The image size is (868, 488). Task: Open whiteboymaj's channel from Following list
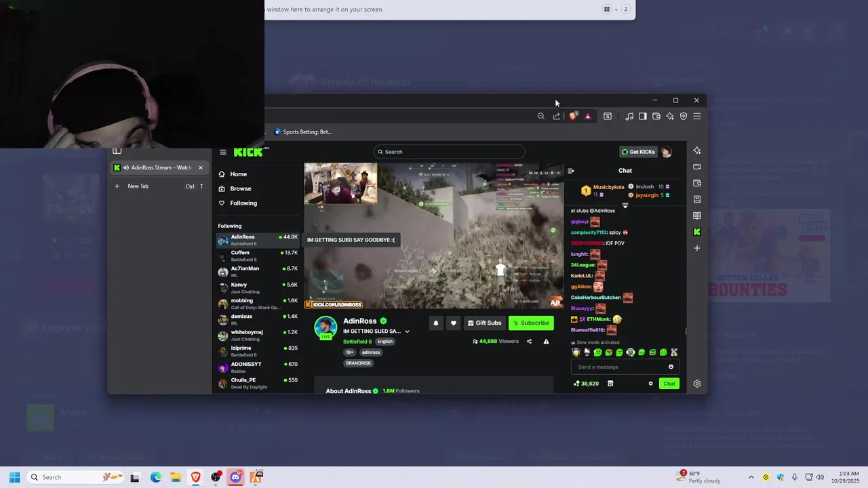[x=258, y=335]
